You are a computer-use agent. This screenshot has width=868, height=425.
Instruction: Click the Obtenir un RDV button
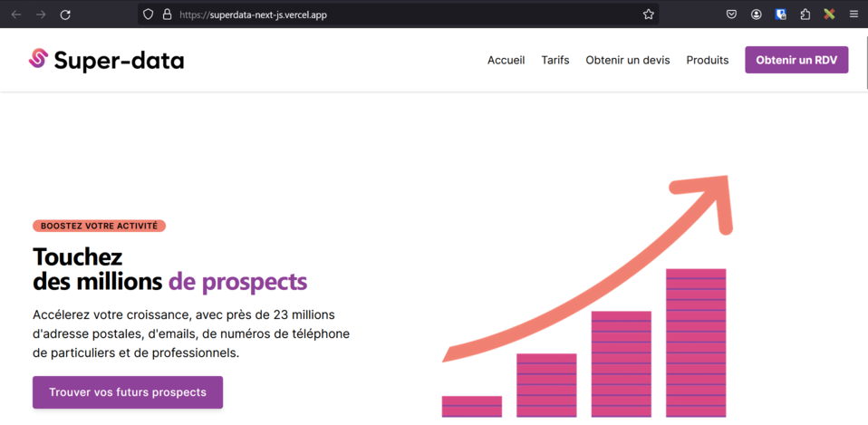pos(796,60)
